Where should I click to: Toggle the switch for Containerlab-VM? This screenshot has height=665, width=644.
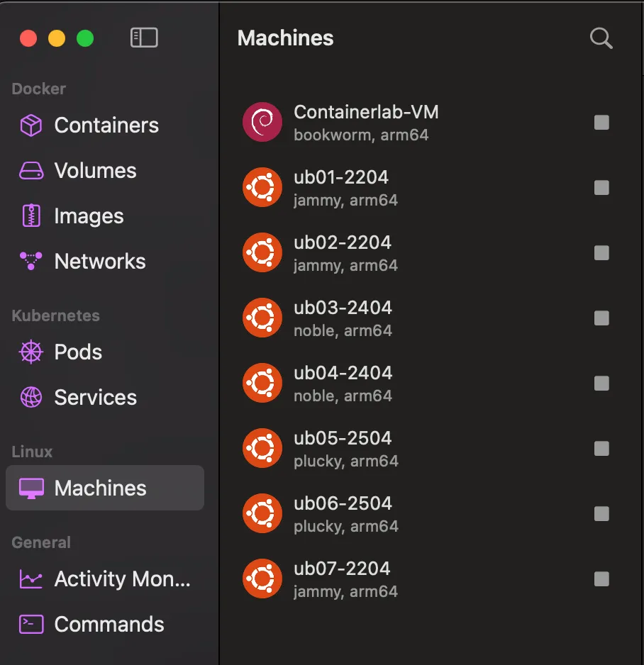click(601, 122)
